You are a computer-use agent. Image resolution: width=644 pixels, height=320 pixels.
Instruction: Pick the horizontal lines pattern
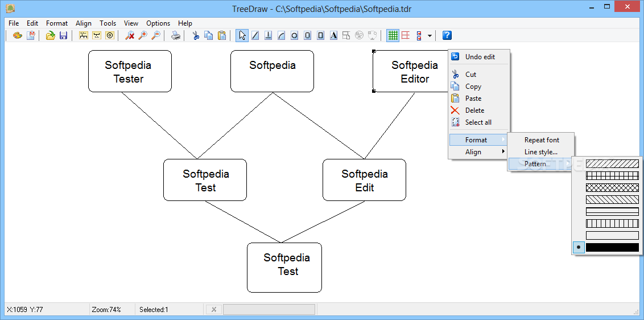(x=612, y=211)
